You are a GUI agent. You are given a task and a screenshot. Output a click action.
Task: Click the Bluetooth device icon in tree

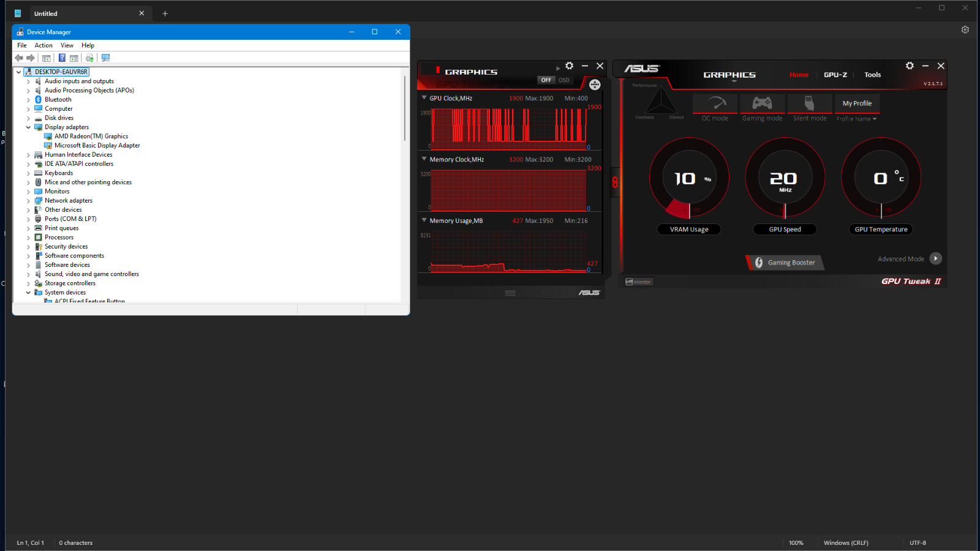coord(38,99)
